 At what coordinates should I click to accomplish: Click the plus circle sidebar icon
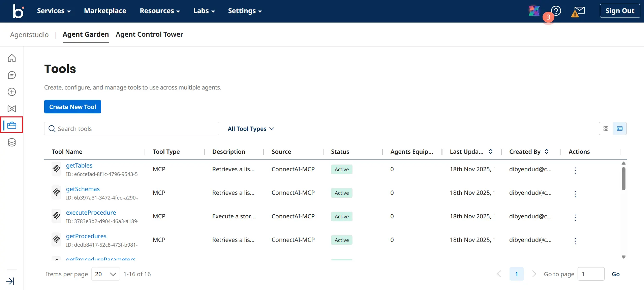pyautogui.click(x=12, y=92)
